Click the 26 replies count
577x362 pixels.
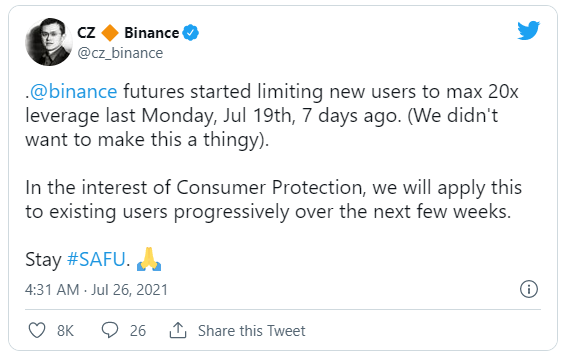click(138, 331)
